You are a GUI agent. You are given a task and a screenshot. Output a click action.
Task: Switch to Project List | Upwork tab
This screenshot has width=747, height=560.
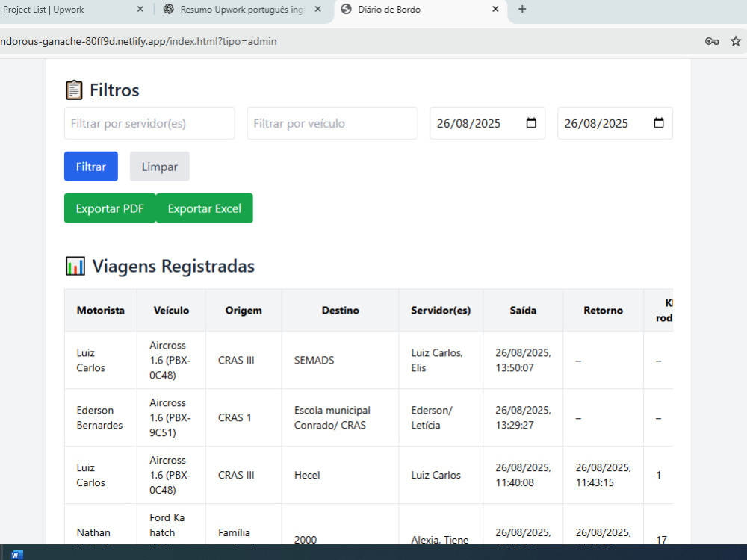point(72,10)
